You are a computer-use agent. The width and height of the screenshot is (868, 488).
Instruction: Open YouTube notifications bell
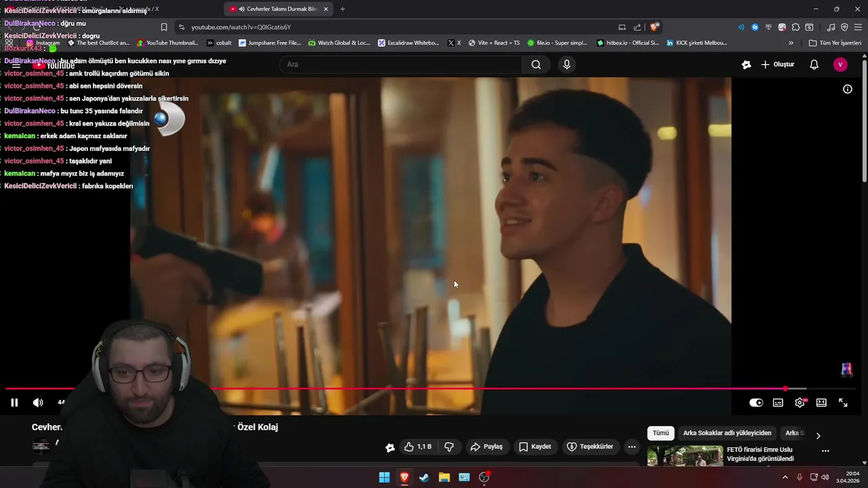[x=814, y=64]
